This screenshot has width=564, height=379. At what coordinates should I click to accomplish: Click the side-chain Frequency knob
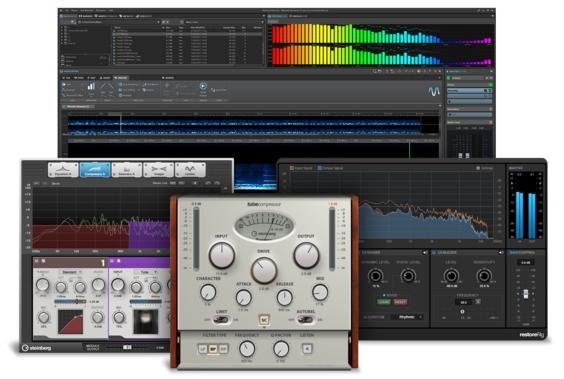(x=247, y=349)
